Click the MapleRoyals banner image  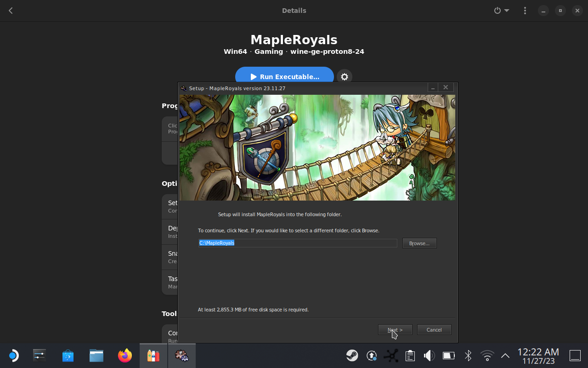(x=317, y=148)
